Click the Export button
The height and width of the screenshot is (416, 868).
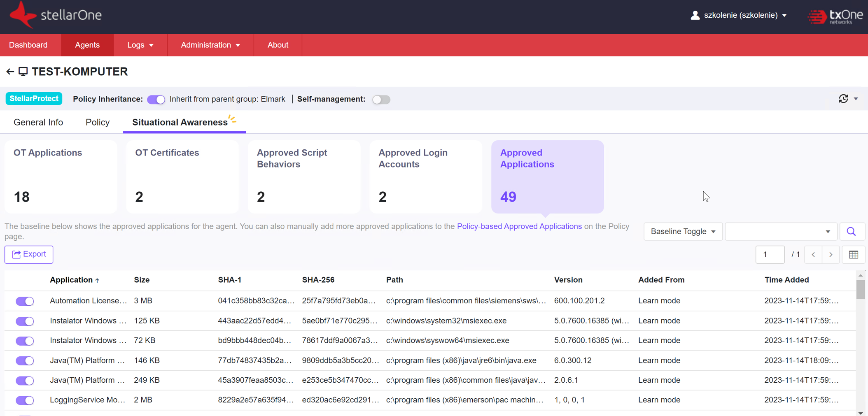pyautogui.click(x=29, y=254)
